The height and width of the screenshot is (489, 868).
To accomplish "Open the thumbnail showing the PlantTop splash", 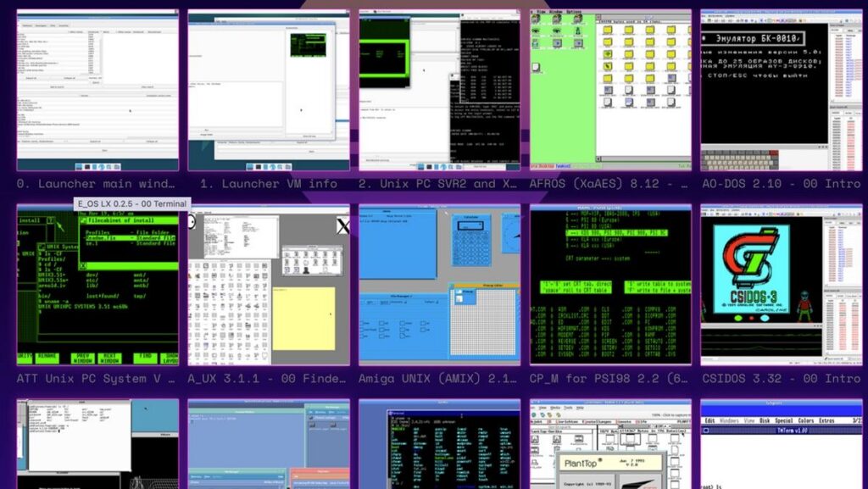I will pyautogui.click(x=610, y=444).
